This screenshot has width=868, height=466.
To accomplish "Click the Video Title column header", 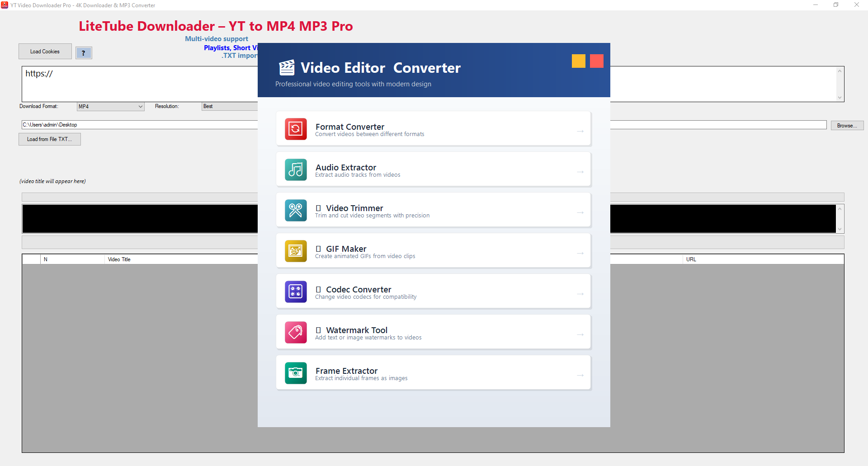I will [119, 259].
